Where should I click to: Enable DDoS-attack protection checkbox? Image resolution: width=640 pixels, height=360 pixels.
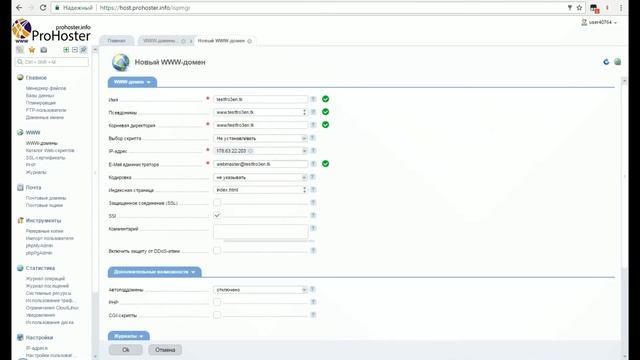click(x=217, y=251)
